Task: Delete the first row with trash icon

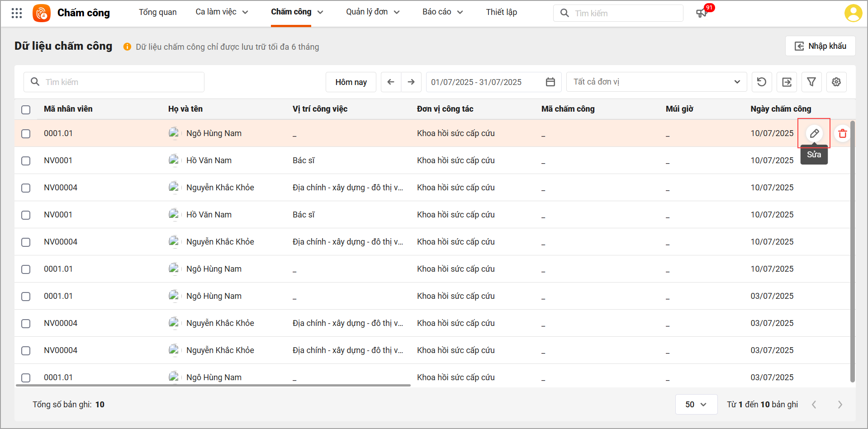Action: click(x=842, y=134)
